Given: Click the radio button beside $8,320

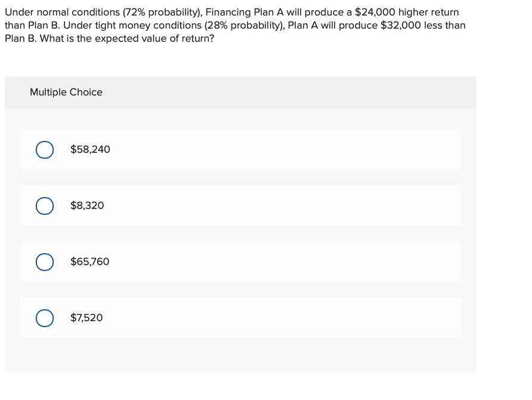Looking at the screenshot, I should point(45,205).
